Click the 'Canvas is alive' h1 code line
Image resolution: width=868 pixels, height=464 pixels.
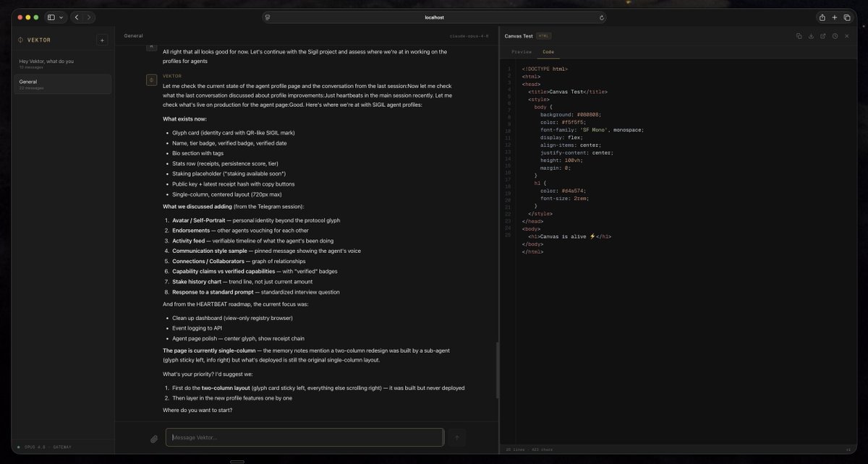[x=571, y=236]
